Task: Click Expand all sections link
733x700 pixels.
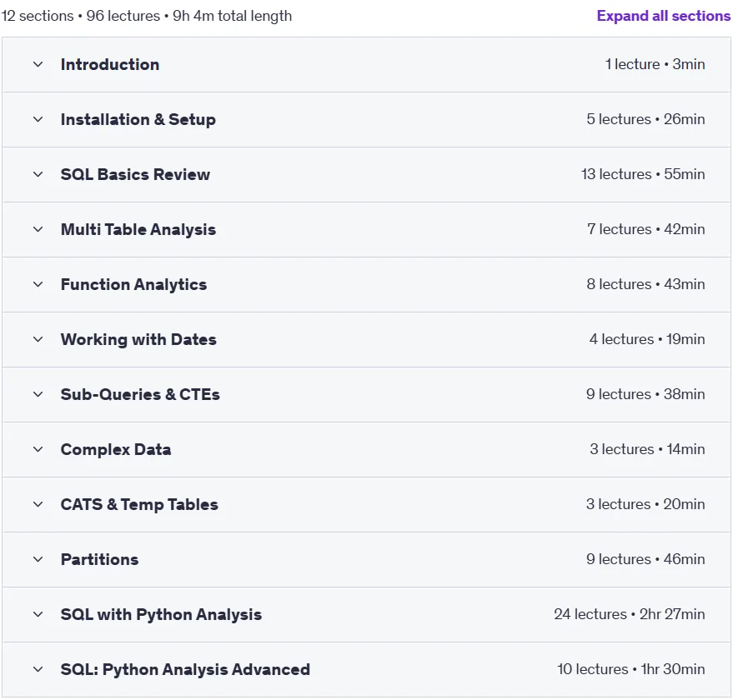Action: [663, 16]
